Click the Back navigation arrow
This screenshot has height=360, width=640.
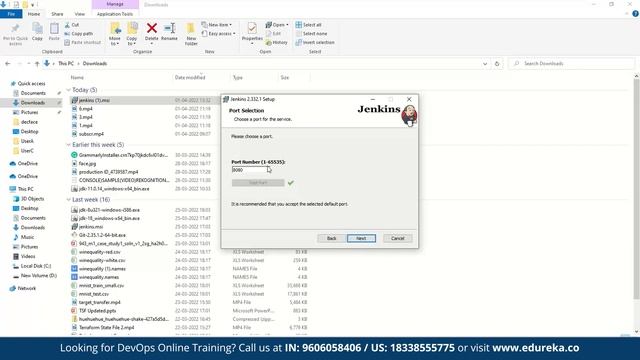(8, 64)
